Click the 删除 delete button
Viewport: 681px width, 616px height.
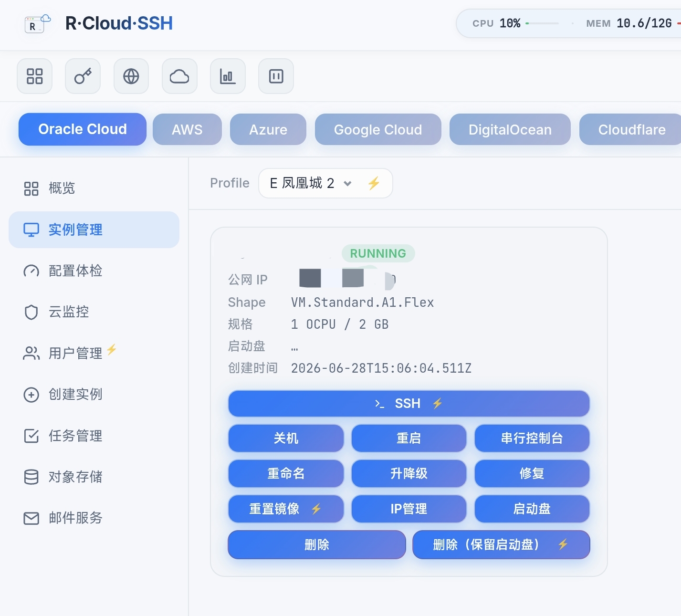[317, 544]
